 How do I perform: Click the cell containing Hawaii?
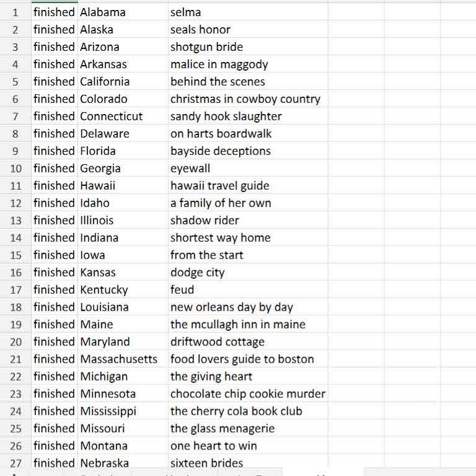click(98, 185)
